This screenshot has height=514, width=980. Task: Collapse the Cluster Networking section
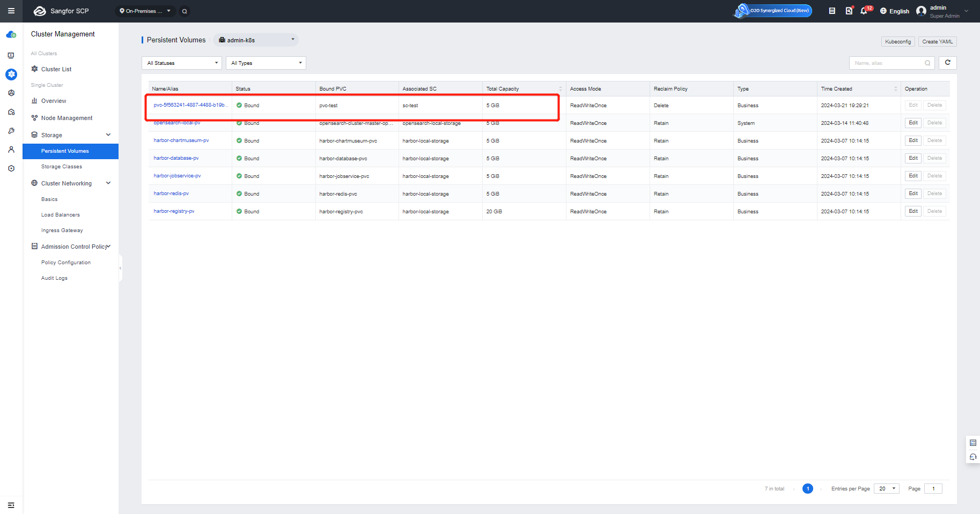click(x=108, y=183)
